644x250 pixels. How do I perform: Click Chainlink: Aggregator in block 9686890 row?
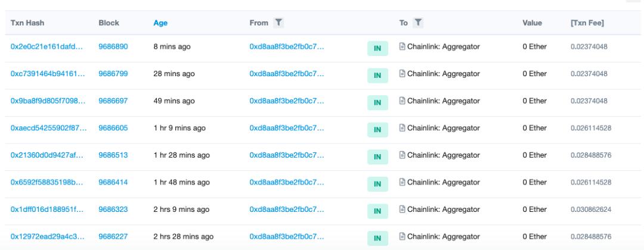coord(444,46)
